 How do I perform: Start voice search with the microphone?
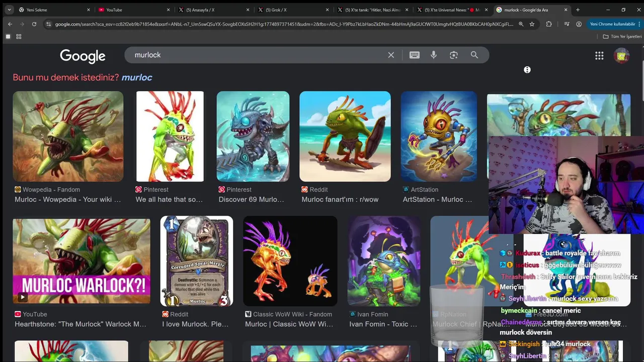click(434, 55)
